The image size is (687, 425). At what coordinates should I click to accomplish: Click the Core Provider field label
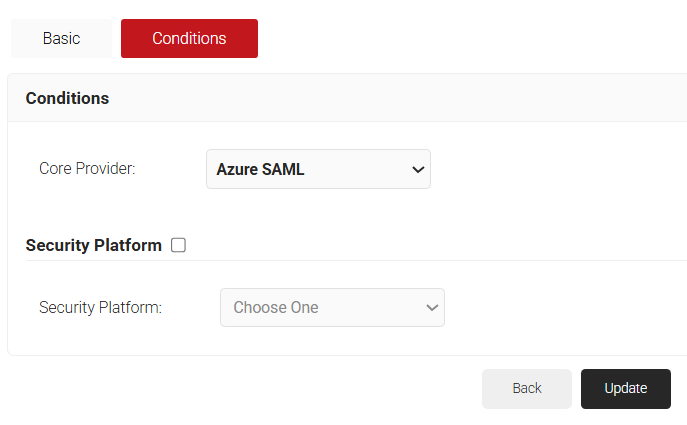click(87, 169)
